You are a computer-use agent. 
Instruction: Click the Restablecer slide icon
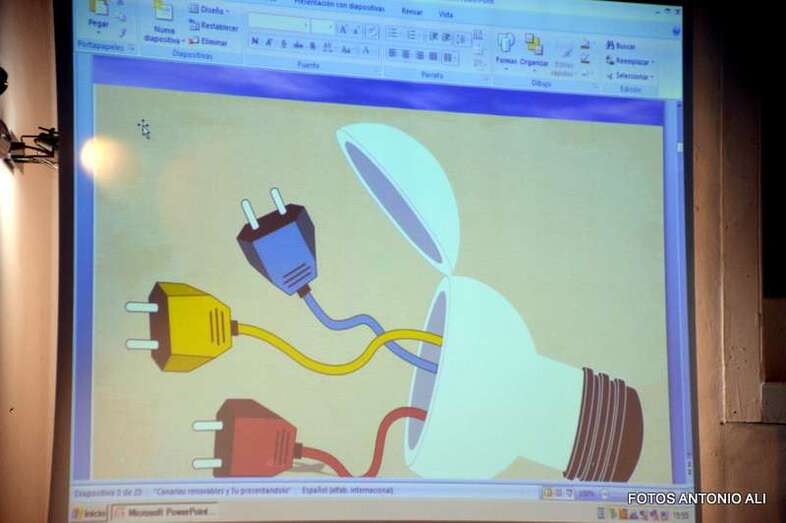213,27
